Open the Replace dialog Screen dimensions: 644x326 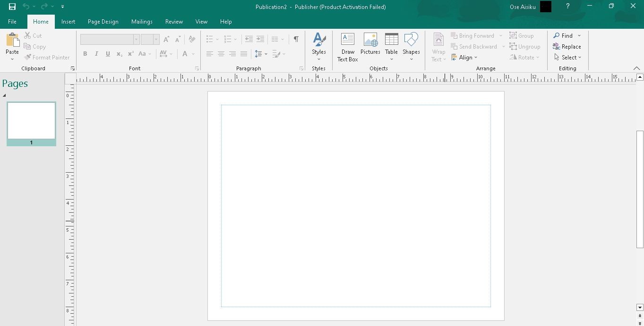tap(567, 47)
